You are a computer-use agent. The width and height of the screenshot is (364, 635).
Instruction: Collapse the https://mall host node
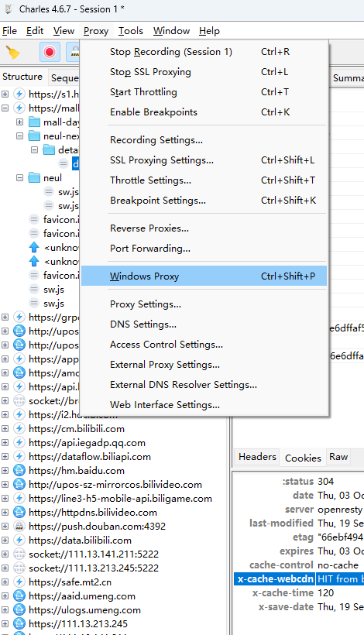pos(5,108)
